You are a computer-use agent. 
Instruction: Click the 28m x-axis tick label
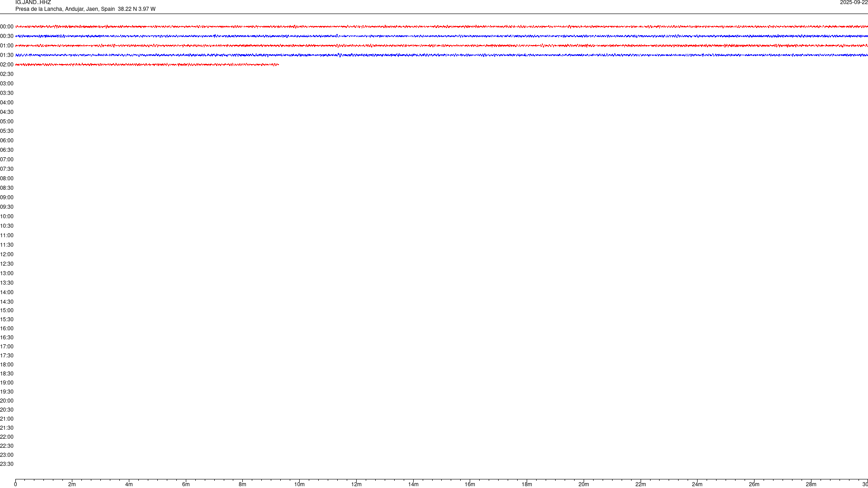(x=811, y=484)
